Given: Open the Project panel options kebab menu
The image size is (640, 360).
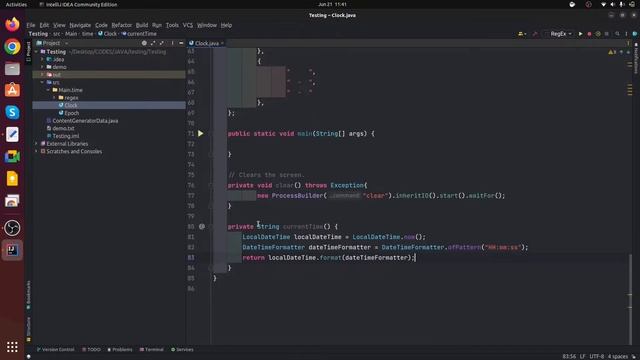Looking at the screenshot, I should point(172,43).
